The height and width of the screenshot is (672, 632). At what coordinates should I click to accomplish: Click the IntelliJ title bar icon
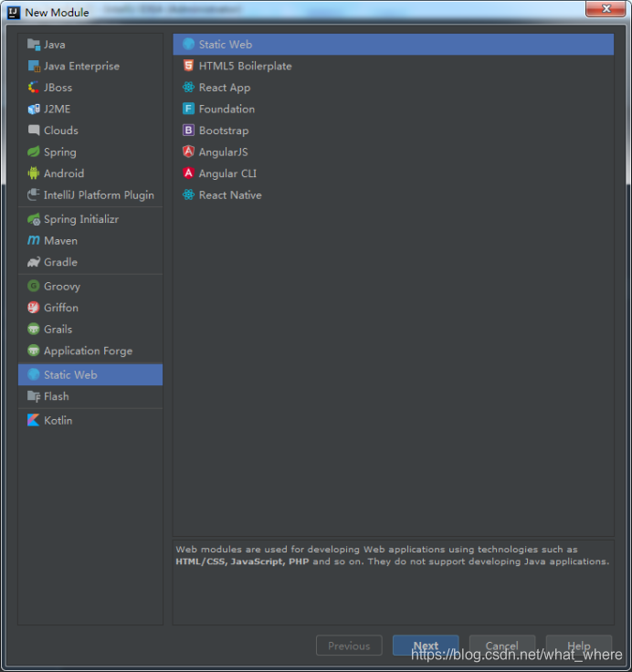[14, 13]
